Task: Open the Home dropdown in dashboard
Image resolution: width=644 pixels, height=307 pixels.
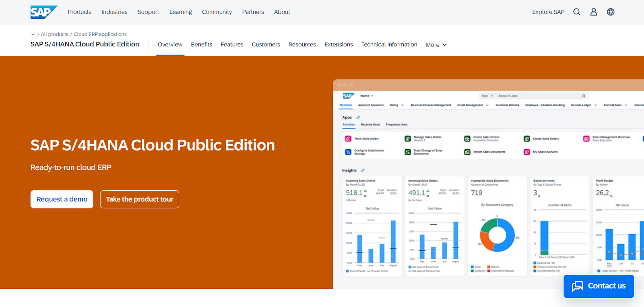Action: click(367, 96)
